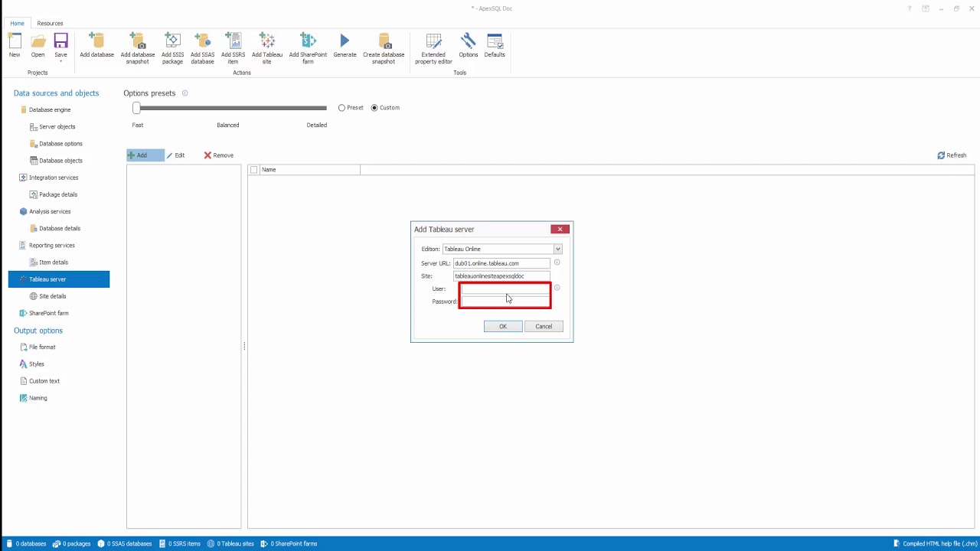Click packages count in status bar
The image size is (980, 551).
click(71, 544)
